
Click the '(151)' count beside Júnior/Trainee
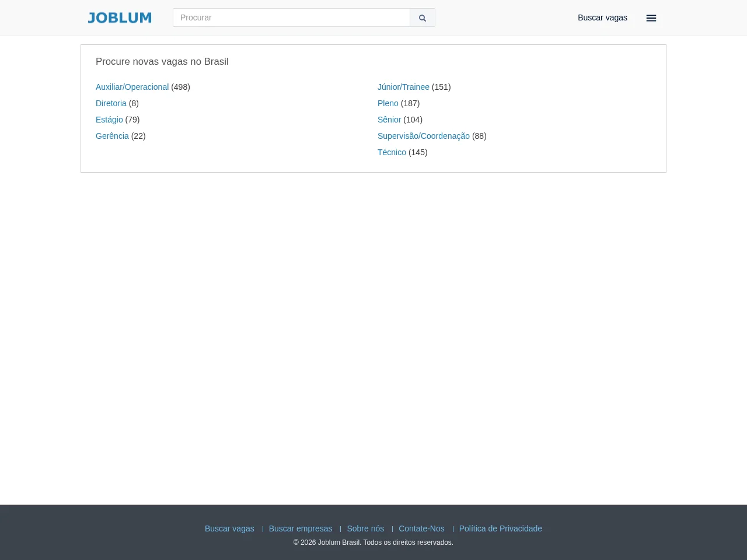tap(441, 87)
